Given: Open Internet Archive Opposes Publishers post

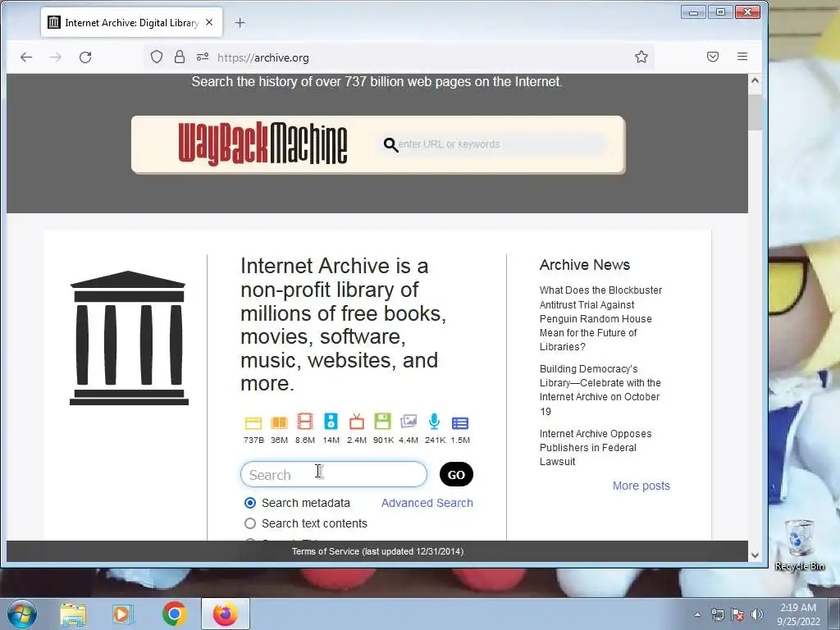Looking at the screenshot, I should (x=596, y=447).
